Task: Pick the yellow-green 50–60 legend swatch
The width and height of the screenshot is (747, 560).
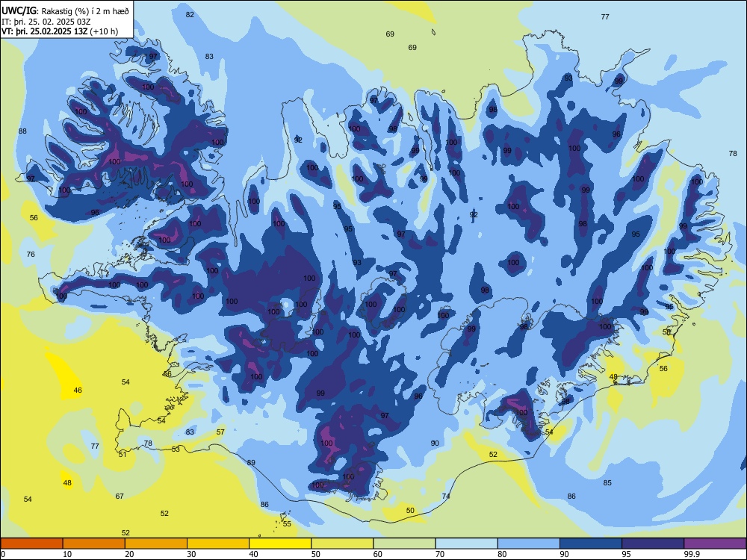Action: tap(342, 544)
